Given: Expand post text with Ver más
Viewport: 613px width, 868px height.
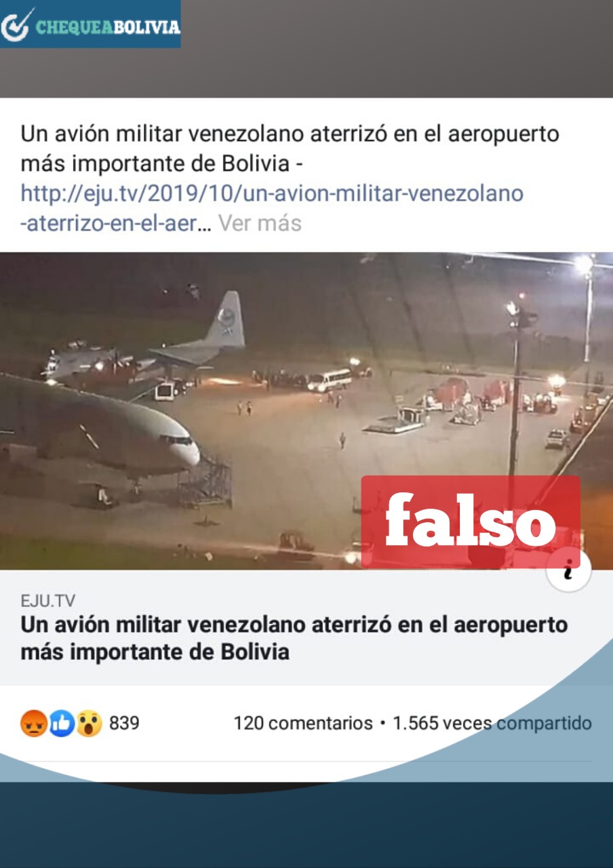Looking at the screenshot, I should (x=260, y=223).
